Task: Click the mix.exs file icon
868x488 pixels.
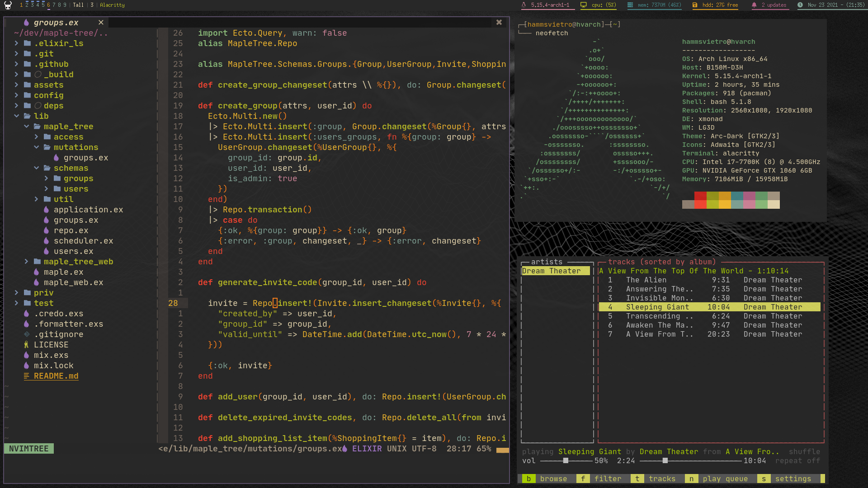Action: tap(26, 355)
